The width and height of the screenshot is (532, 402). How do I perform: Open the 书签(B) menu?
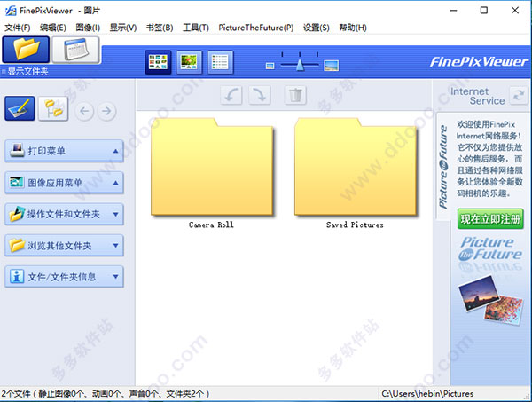coord(160,28)
